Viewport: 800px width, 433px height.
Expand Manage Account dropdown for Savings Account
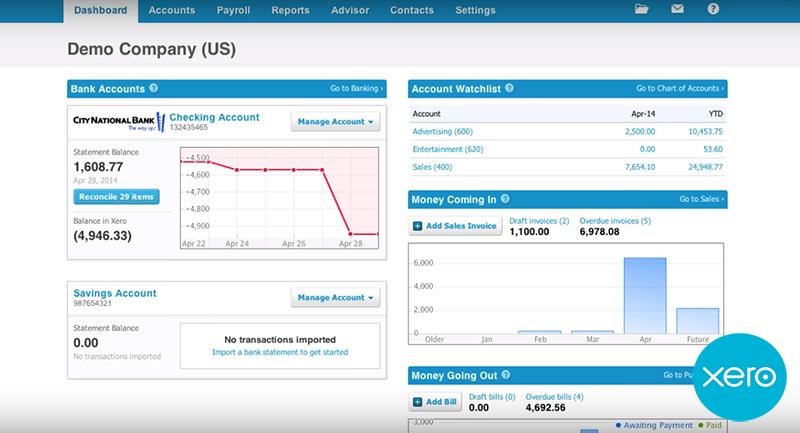[336, 297]
